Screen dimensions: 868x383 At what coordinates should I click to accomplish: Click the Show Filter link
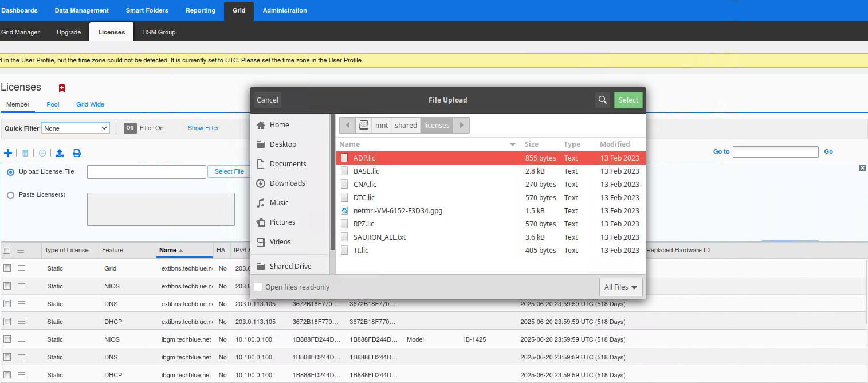pos(203,128)
